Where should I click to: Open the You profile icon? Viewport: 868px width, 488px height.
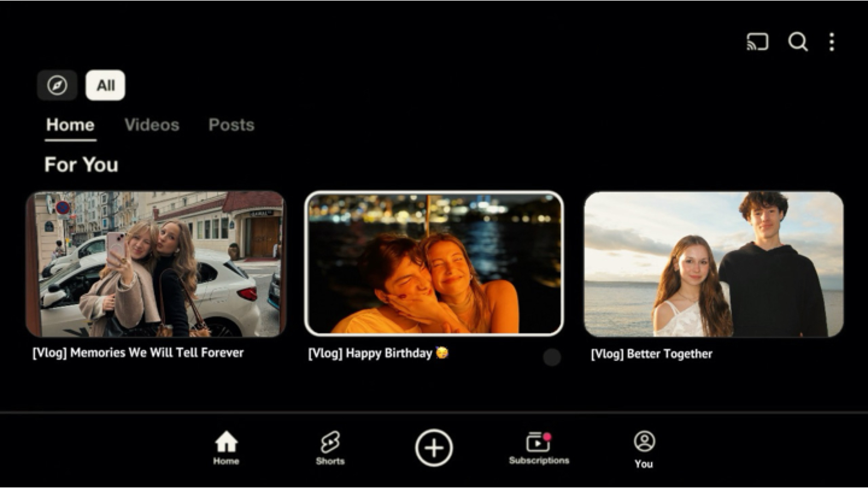point(644,450)
